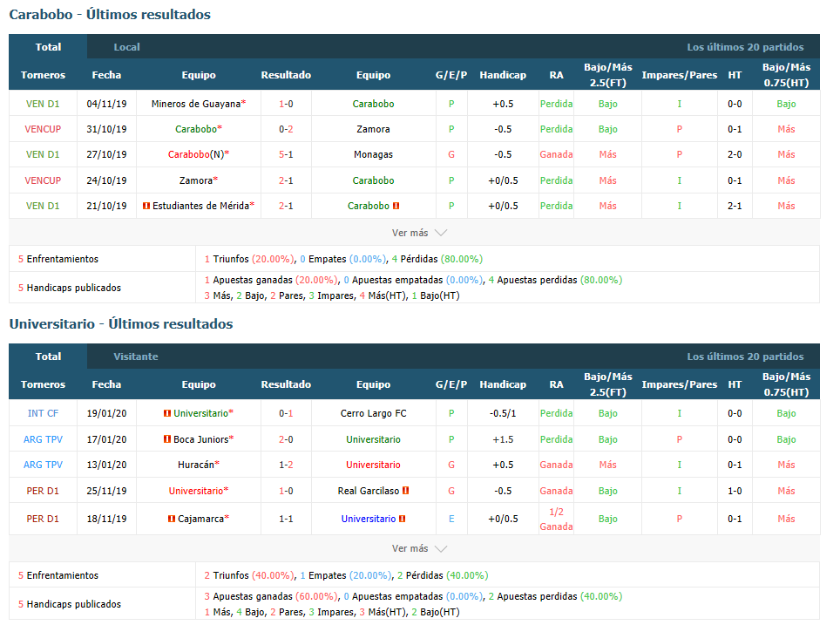Click result 2-1 for Zamora vs Carabobo
Viewport: 840px width, 625px height.
tap(286, 180)
